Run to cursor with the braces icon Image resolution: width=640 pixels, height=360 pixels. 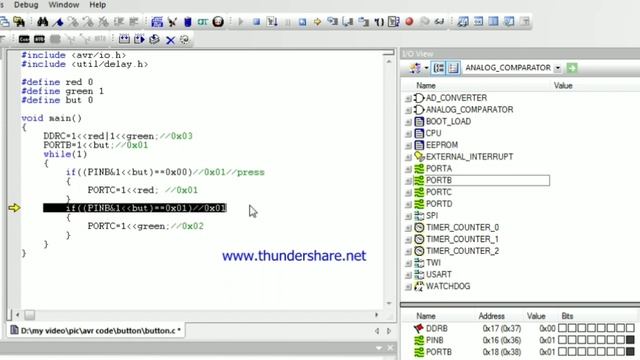379,22
